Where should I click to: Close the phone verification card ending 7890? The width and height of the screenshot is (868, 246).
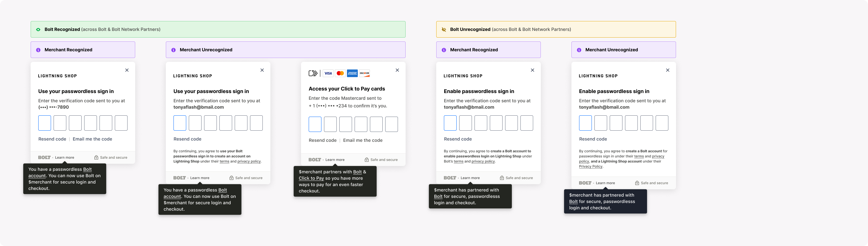point(127,70)
